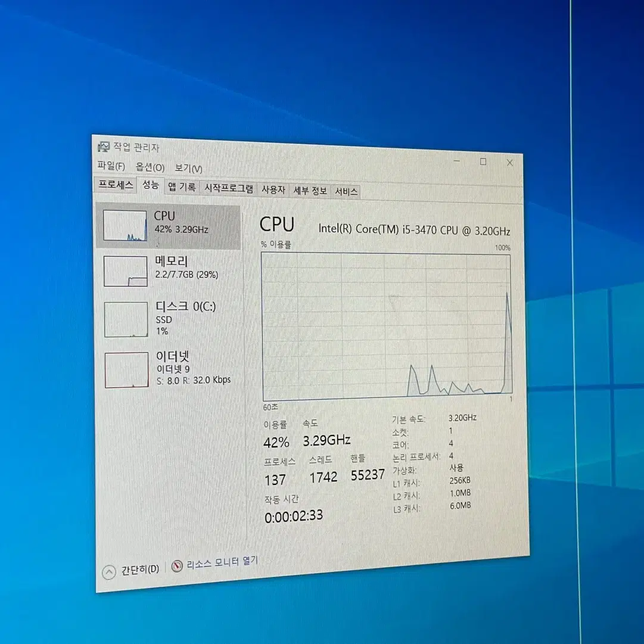Screen dimensions: 644x644
Task: Select the 메모리 usage graph thumbnail
Action: pyautogui.click(x=125, y=271)
